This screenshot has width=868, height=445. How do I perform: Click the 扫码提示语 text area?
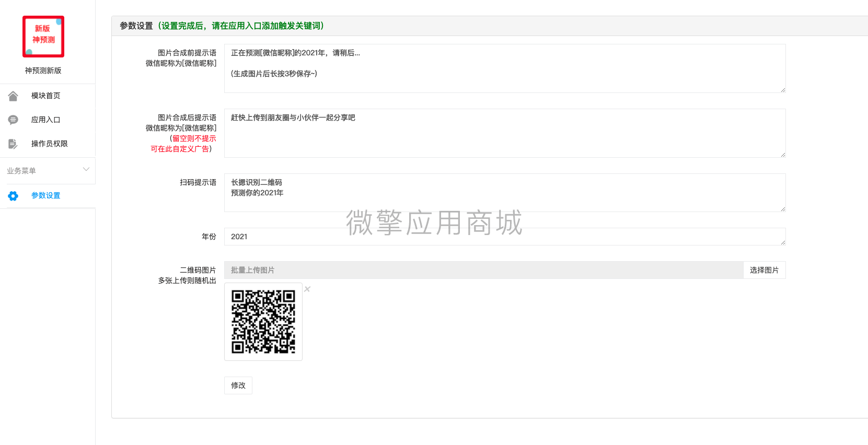click(505, 193)
